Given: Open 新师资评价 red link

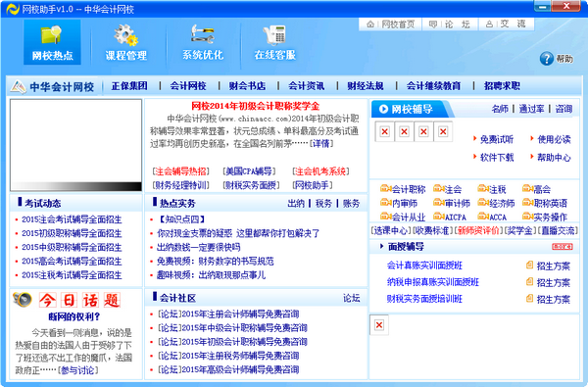Looking at the screenshot, I should coord(478,230).
